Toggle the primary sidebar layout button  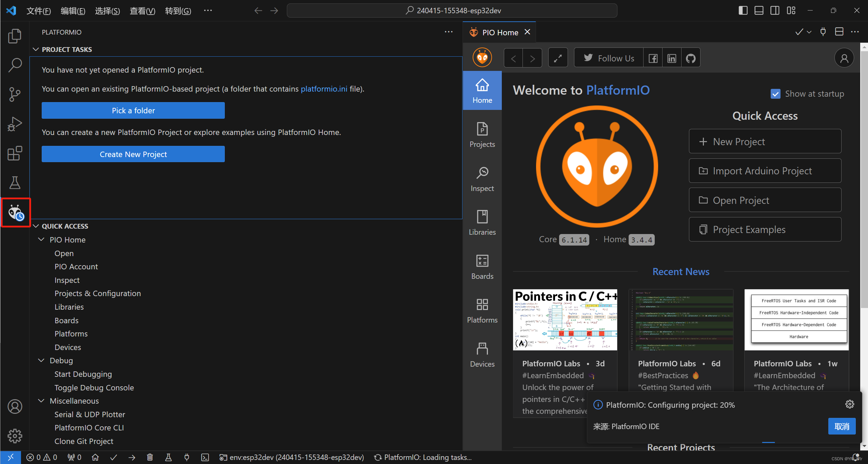[743, 11]
